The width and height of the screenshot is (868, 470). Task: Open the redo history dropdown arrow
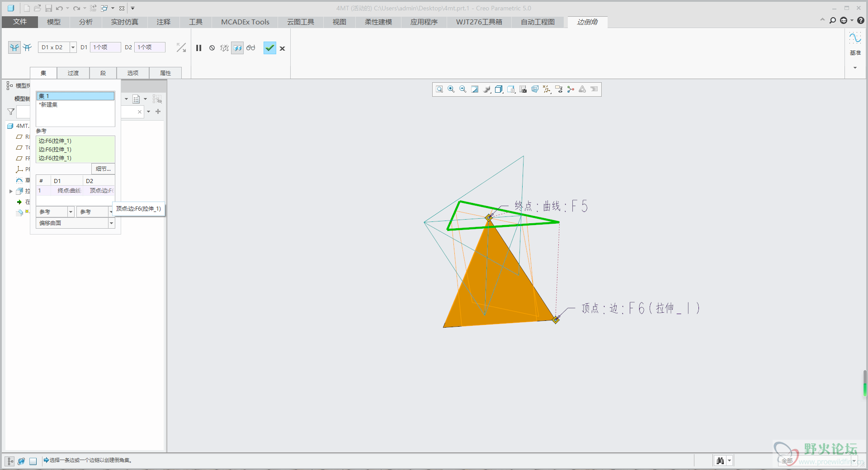[85, 8]
